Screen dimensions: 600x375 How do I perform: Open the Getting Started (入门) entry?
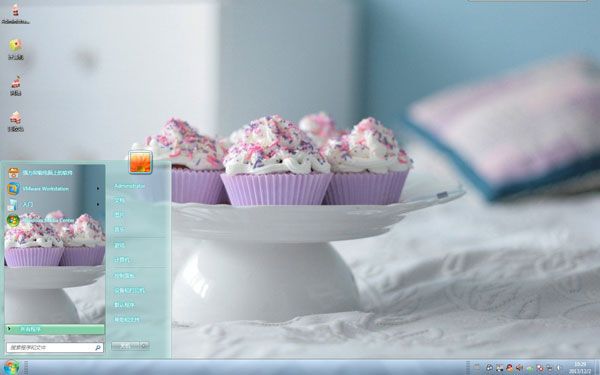[x=54, y=204]
